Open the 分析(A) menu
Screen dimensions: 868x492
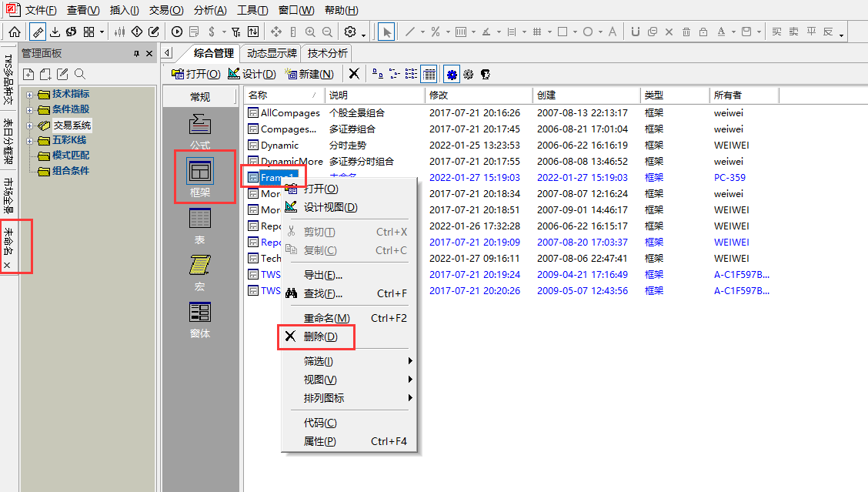(x=210, y=10)
